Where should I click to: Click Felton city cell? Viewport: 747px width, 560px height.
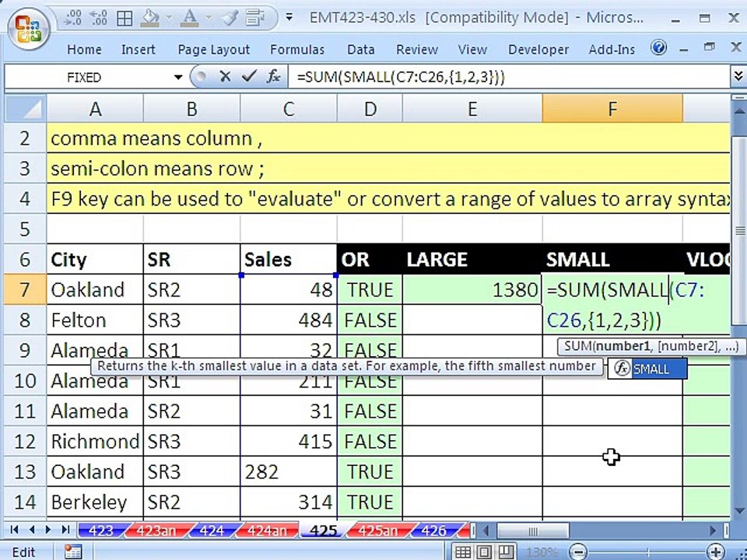(x=95, y=320)
